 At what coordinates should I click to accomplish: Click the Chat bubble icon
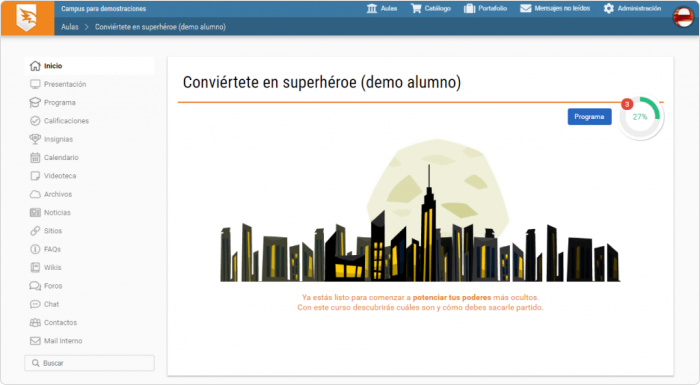tap(35, 304)
